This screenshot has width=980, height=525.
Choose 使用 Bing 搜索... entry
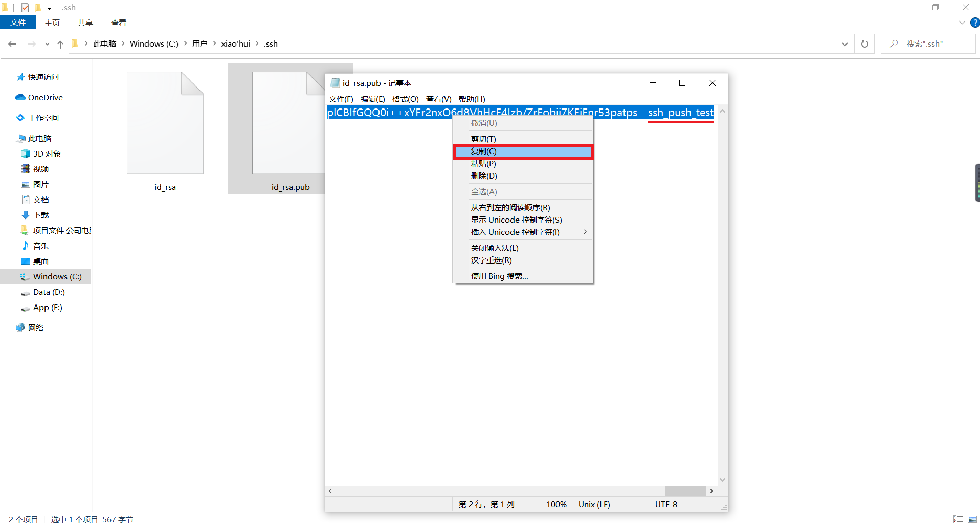(523, 276)
